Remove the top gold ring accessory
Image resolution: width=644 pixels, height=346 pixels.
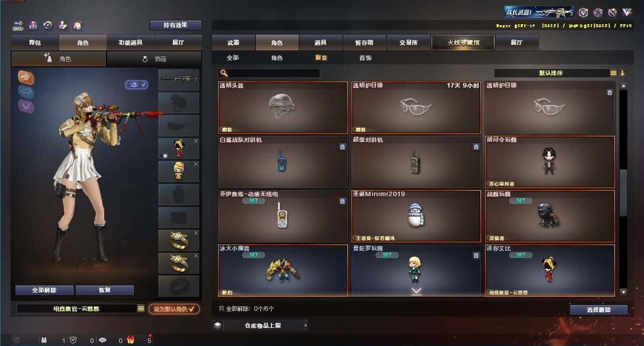[196, 233]
